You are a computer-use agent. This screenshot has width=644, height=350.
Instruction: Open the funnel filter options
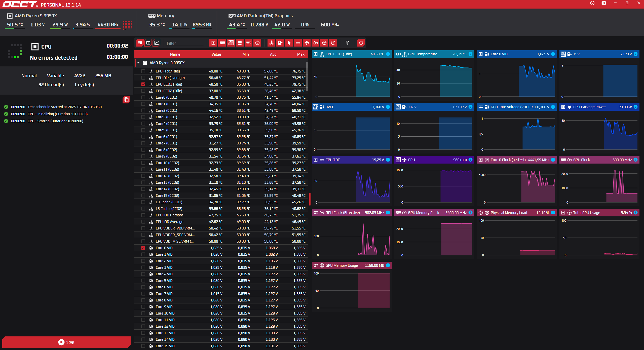347,43
